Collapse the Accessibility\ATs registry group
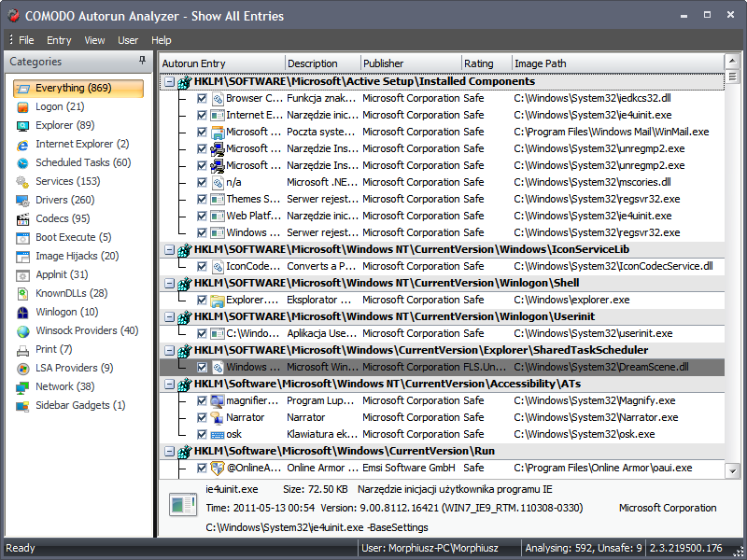 click(x=169, y=385)
